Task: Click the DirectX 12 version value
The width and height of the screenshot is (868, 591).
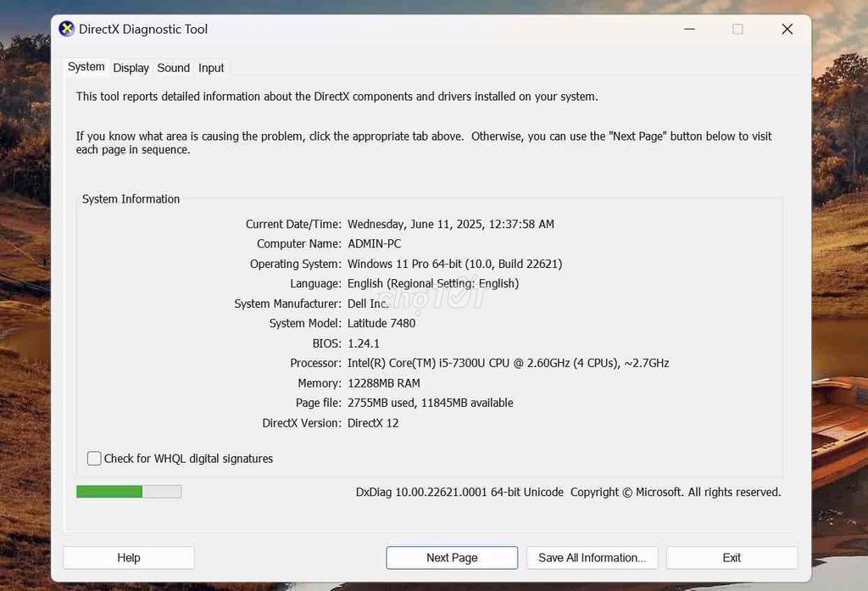Action: tap(373, 423)
